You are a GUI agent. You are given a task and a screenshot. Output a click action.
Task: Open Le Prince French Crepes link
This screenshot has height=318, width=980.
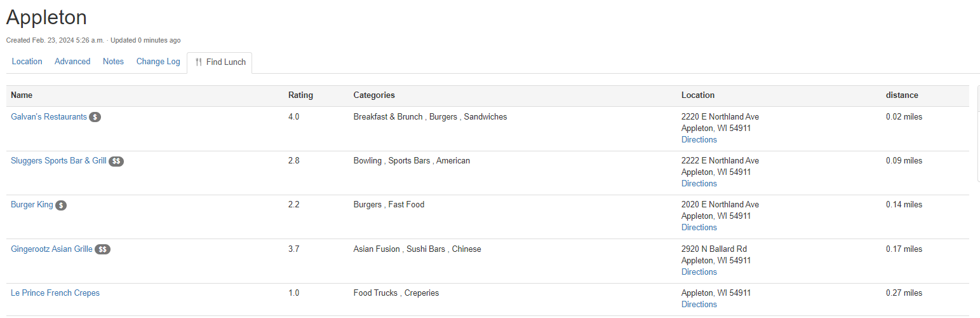pyautogui.click(x=55, y=293)
